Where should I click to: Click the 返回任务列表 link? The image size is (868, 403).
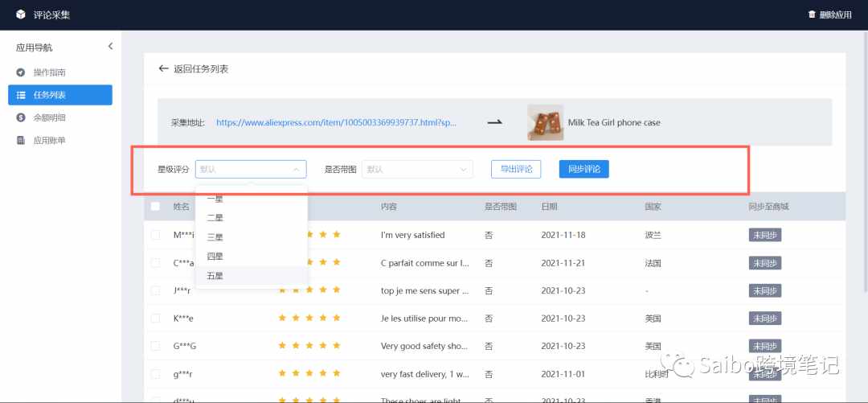click(194, 68)
